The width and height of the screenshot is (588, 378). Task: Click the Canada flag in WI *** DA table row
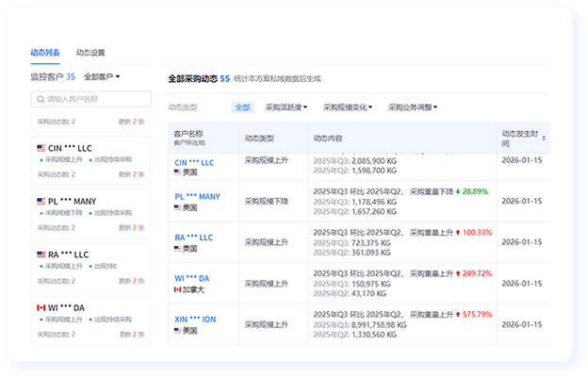click(178, 289)
